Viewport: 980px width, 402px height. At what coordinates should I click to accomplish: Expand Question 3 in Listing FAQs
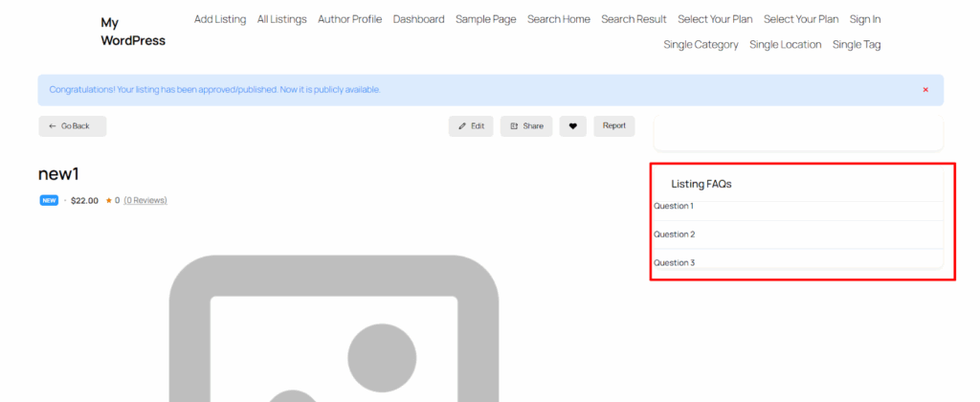pos(674,262)
